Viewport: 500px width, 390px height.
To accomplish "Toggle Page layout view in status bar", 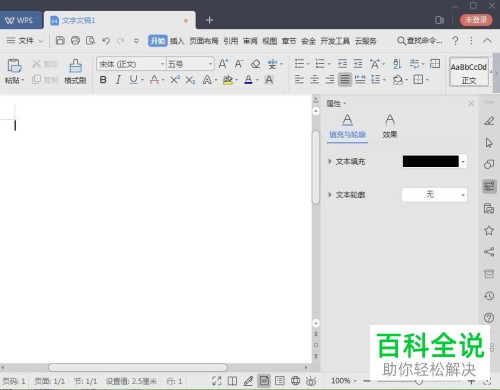I will click(264, 381).
